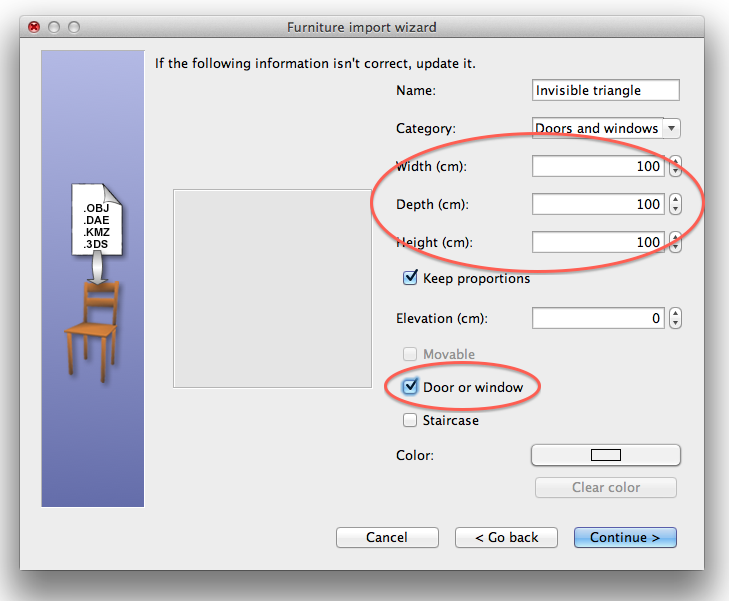Click the file formats document icon
Image resolution: width=729 pixels, height=601 pixels.
coord(97,224)
